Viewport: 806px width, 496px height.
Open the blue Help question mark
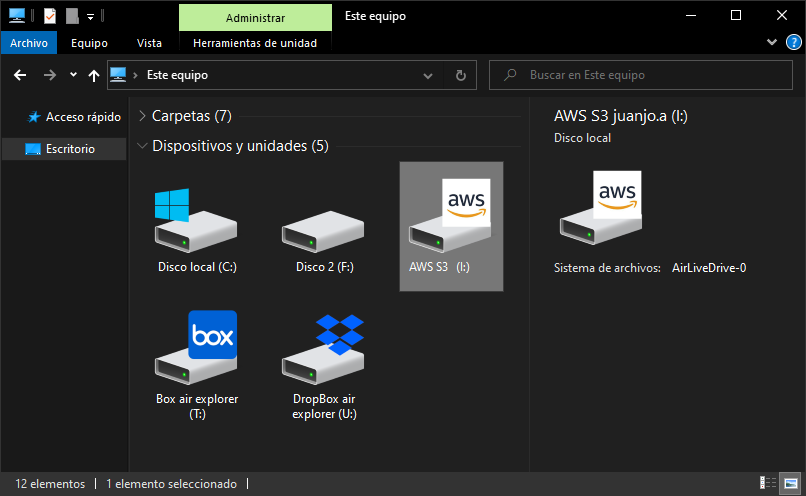794,42
